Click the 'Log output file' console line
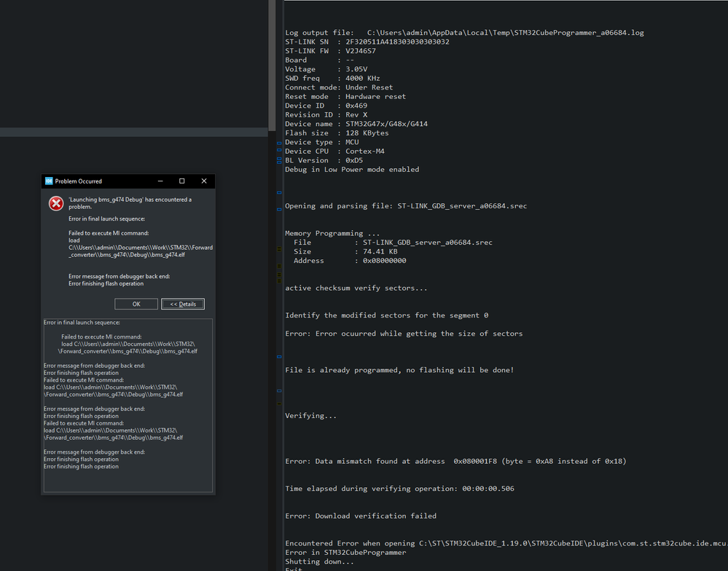Viewport: 728px width, 571px height. click(x=464, y=33)
